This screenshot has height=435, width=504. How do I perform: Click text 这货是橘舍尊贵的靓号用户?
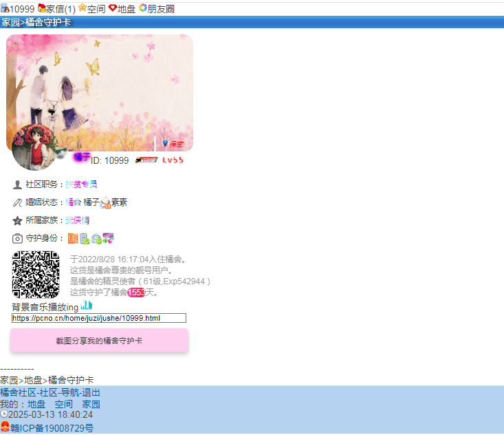[122, 270]
